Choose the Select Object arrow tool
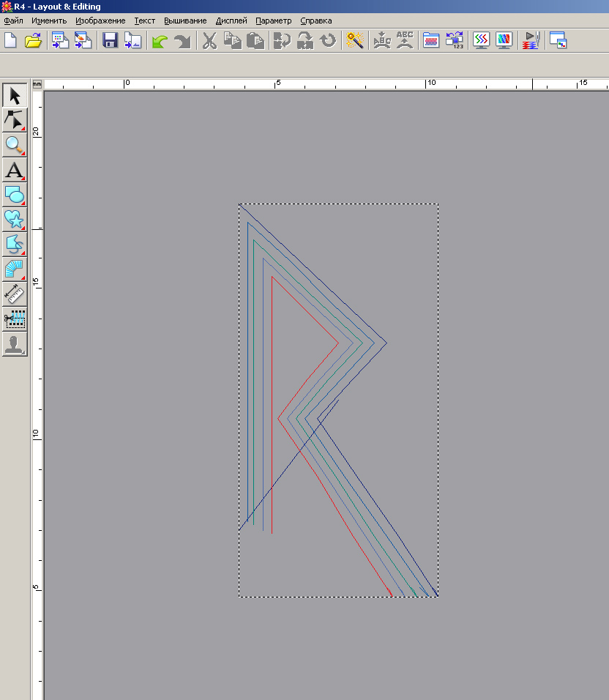Viewport: 609px width, 700px height. (x=15, y=95)
